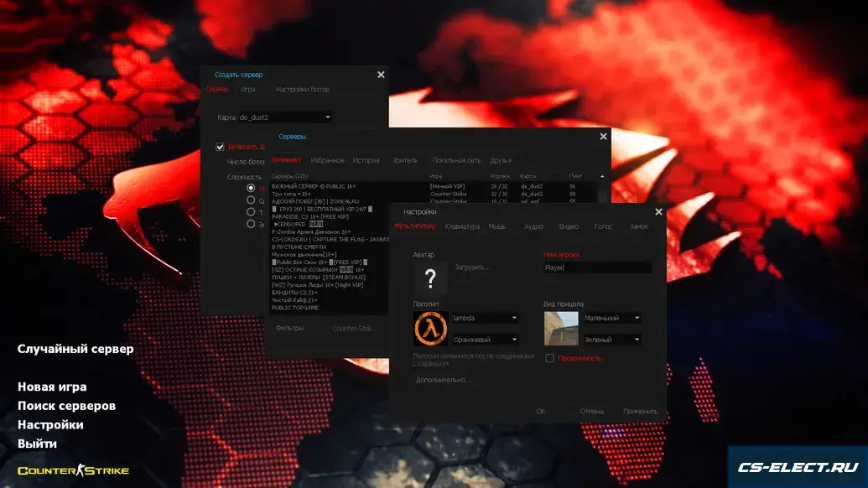This screenshot has width=868, height=488.
Task: Open the Маленький crosshair size dropdown
Action: [x=612, y=318]
